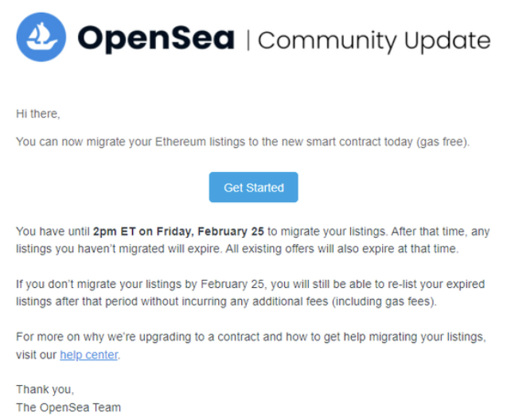
Task: Click the OpenSea wordmark text
Action: click(156, 39)
